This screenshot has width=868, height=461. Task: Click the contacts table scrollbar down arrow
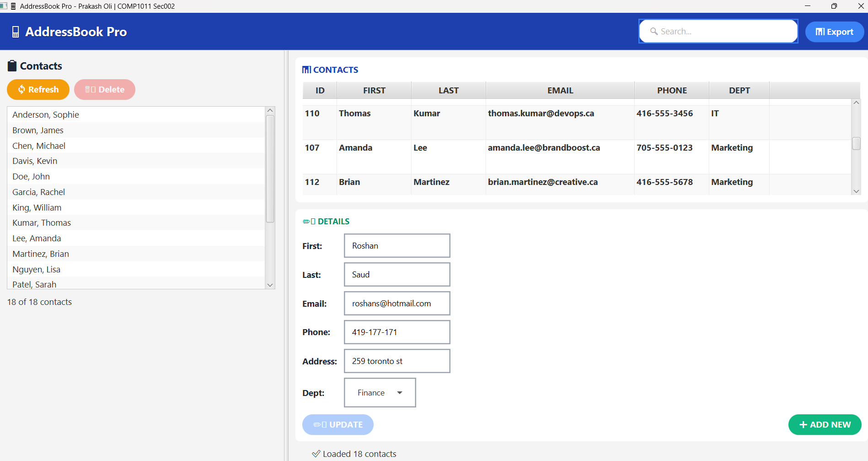pos(856,191)
